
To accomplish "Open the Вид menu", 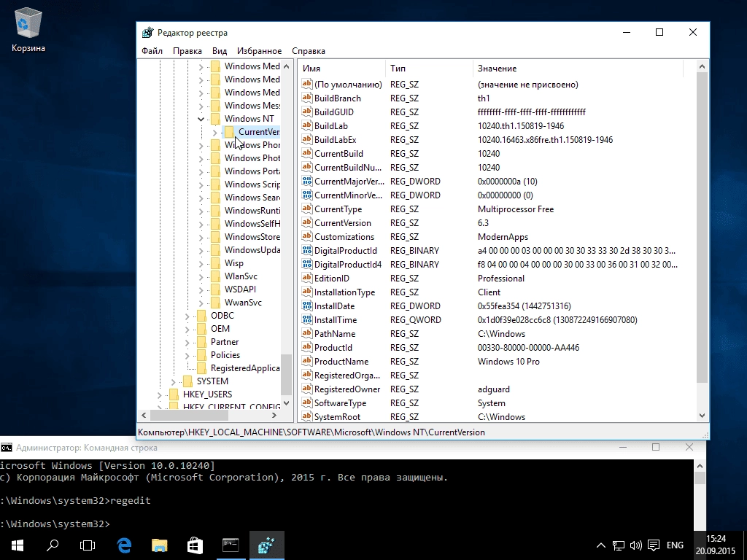I will [220, 51].
